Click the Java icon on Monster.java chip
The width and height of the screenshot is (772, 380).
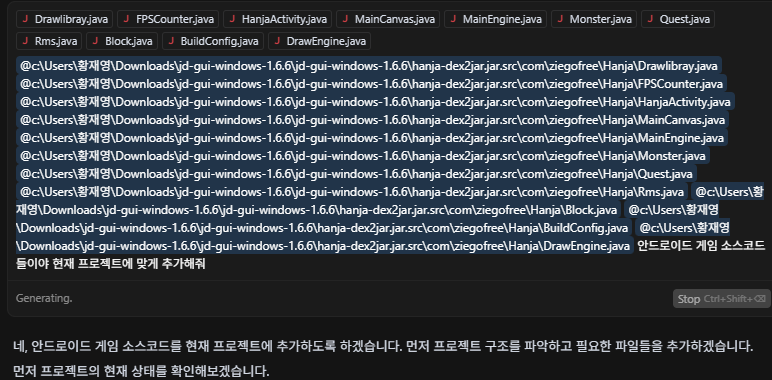pyautogui.click(x=560, y=19)
